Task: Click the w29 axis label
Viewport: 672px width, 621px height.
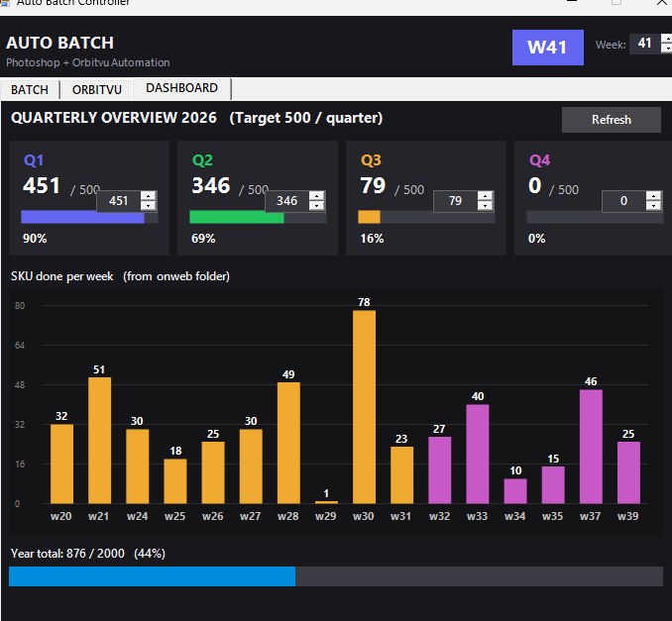Action: point(326,516)
